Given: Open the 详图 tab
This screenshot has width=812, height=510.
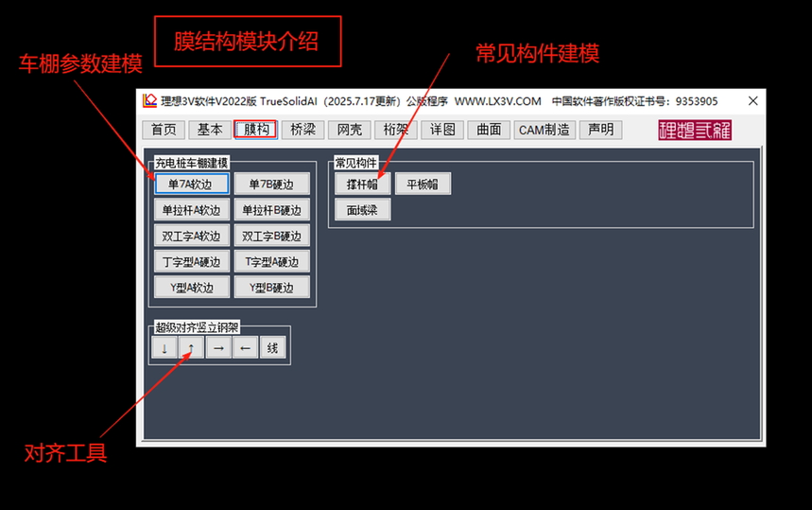Looking at the screenshot, I should (442, 130).
